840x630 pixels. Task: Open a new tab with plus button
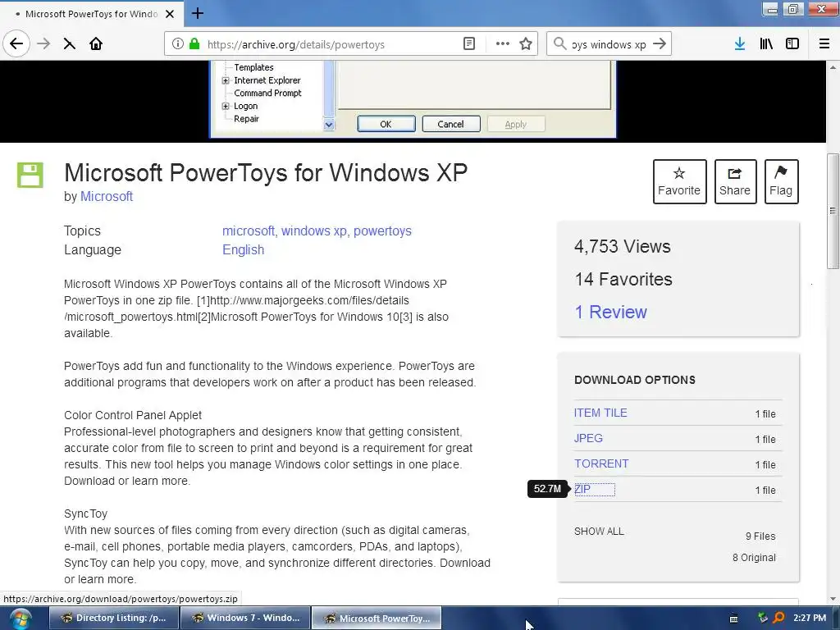[x=198, y=13]
